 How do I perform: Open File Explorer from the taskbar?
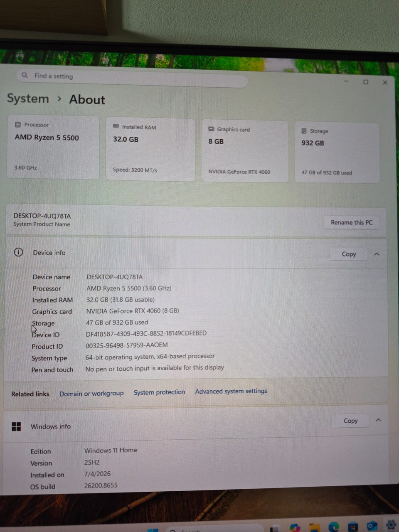[315, 528]
